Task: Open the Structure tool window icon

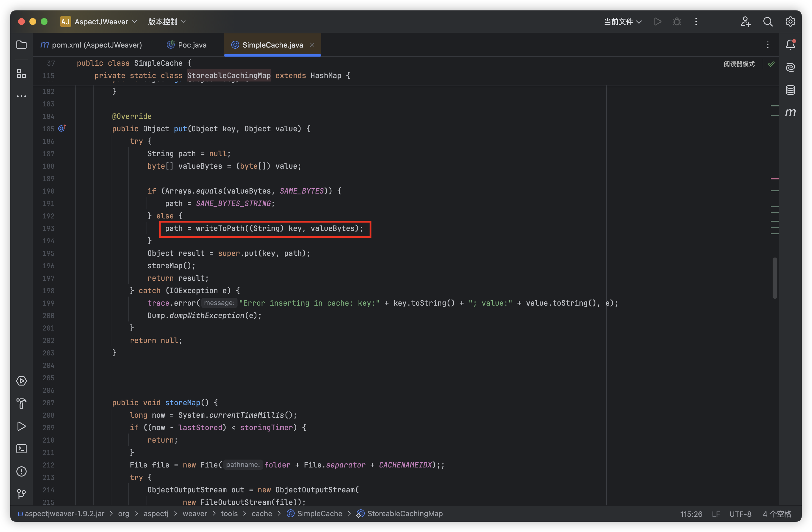Action: [21, 73]
